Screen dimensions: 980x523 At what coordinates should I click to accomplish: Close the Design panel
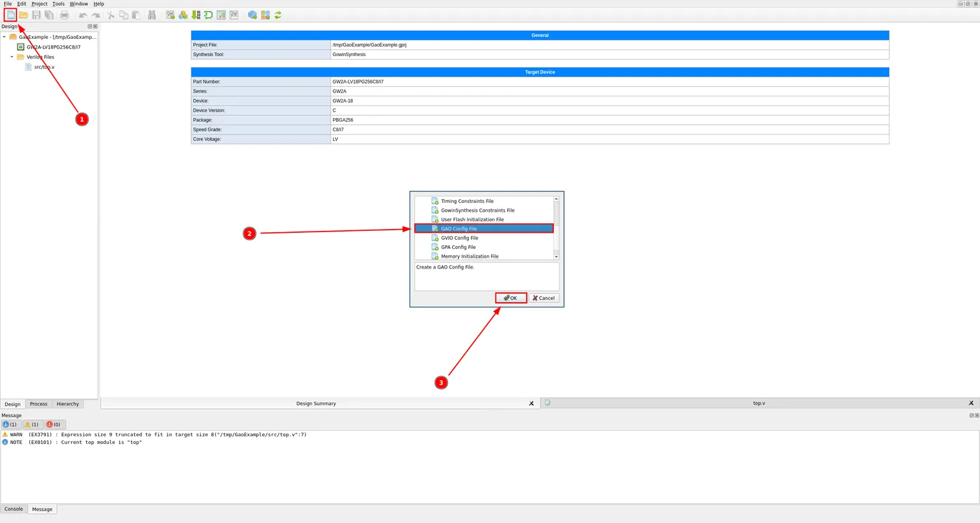point(96,26)
